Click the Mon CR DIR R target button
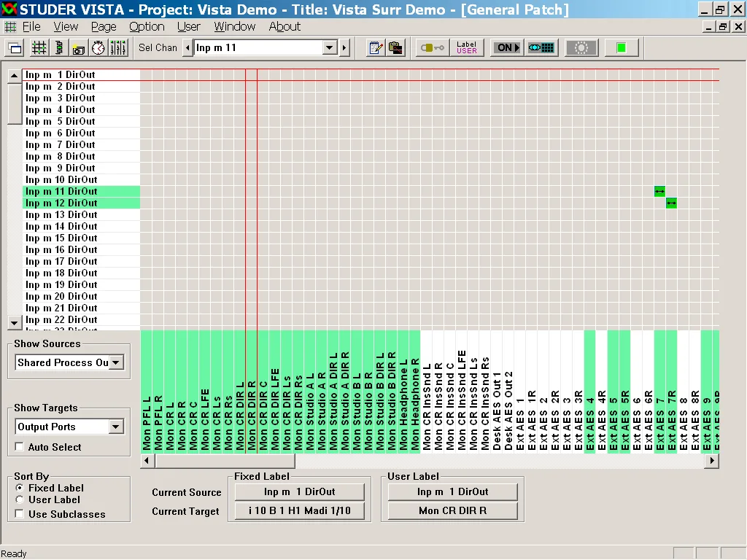The height and width of the screenshot is (560, 747). pos(452,511)
